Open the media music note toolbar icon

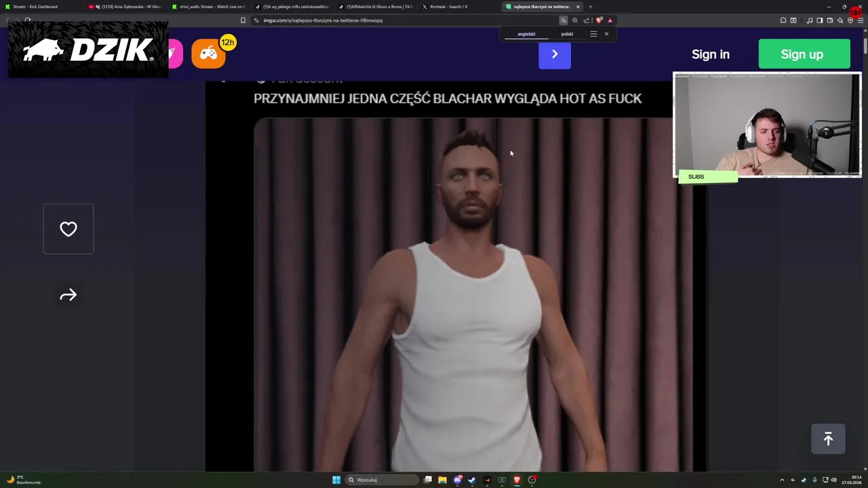(x=810, y=20)
